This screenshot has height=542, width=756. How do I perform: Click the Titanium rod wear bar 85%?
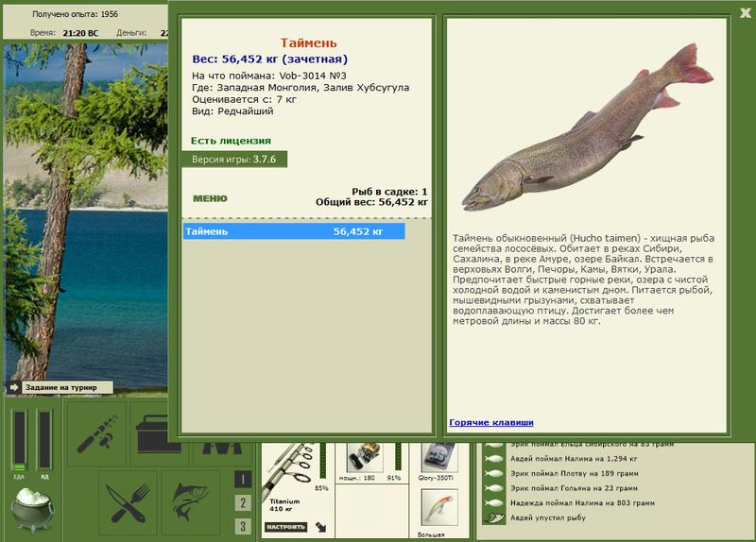pyautogui.click(x=322, y=461)
